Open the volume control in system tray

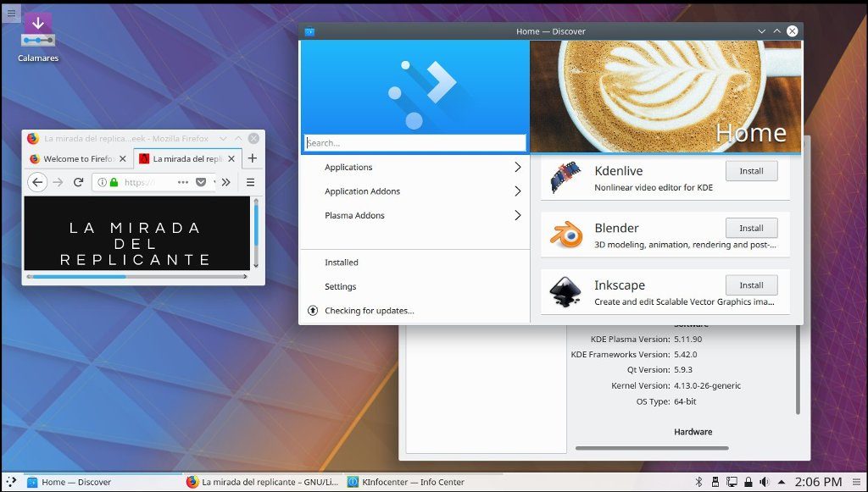[x=765, y=482]
